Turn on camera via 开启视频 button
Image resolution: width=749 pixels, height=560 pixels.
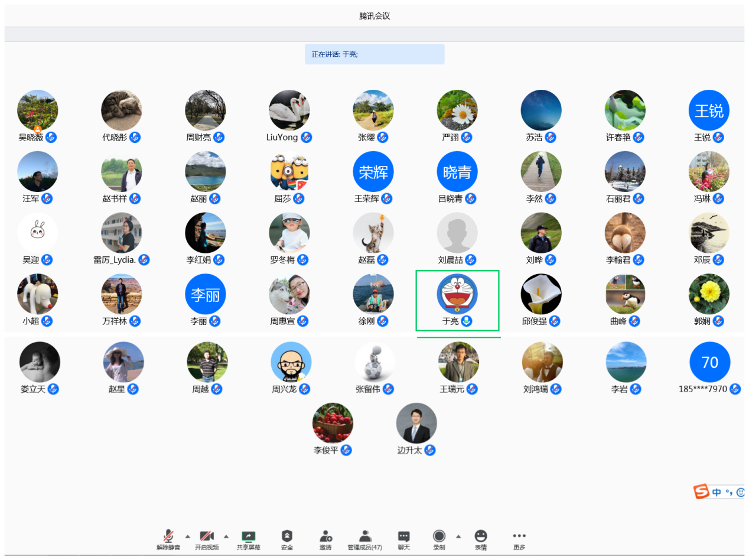[x=207, y=537]
